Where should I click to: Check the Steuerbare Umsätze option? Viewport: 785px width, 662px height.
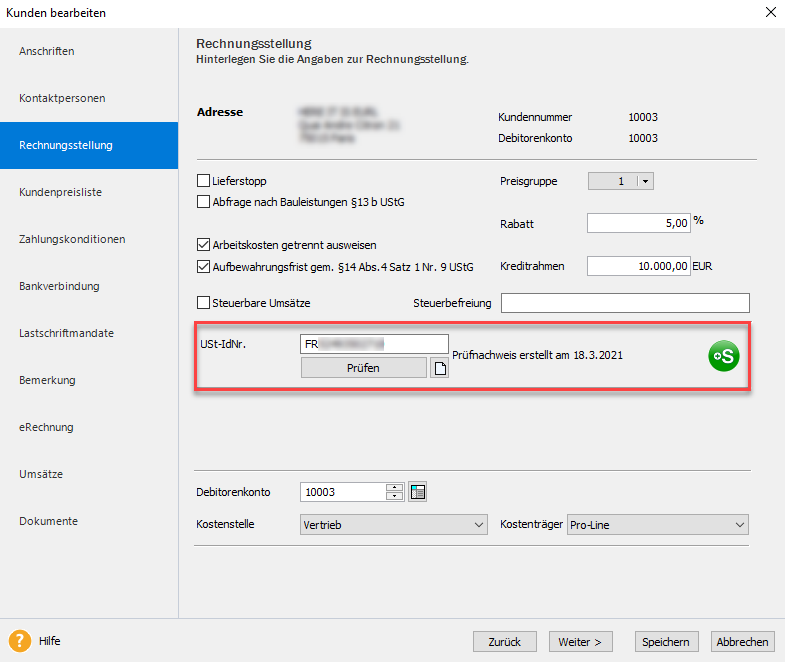pos(204,302)
